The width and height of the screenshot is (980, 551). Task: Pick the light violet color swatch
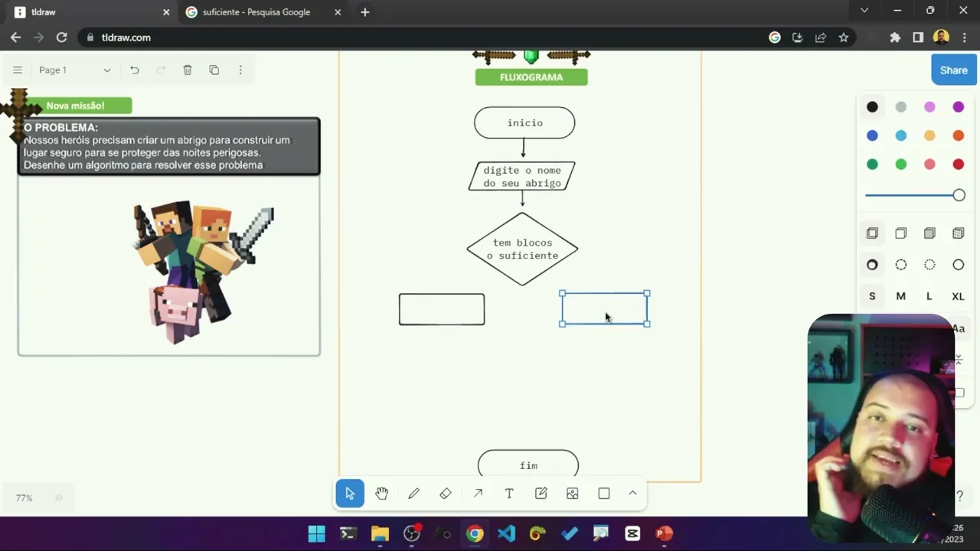(x=929, y=107)
